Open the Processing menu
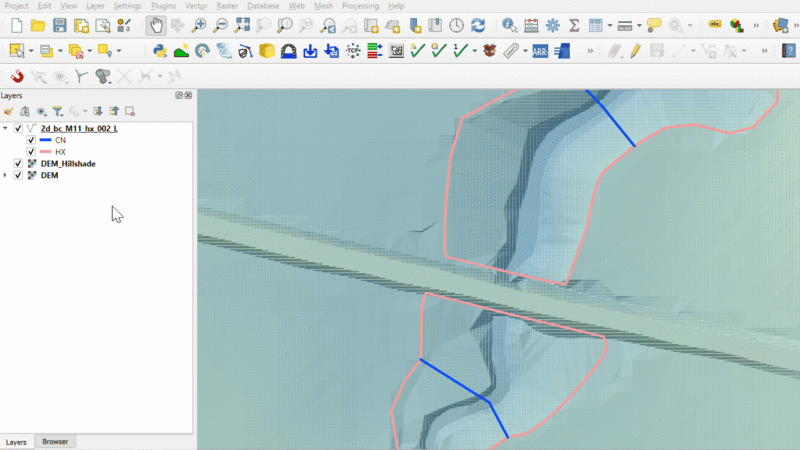 [360, 6]
